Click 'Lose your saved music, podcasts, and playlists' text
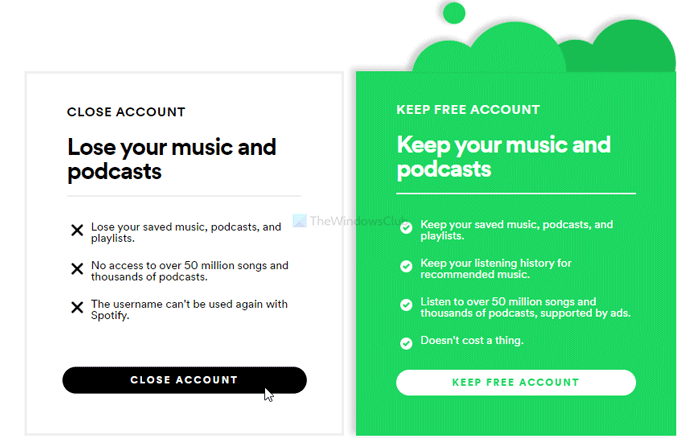Image resolution: width=700 pixels, height=440 pixels. click(186, 232)
